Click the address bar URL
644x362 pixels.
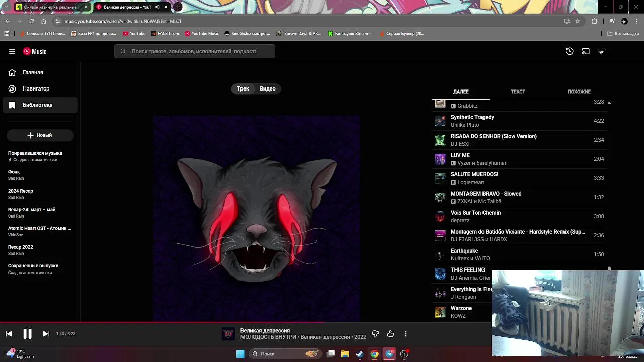[123, 21]
